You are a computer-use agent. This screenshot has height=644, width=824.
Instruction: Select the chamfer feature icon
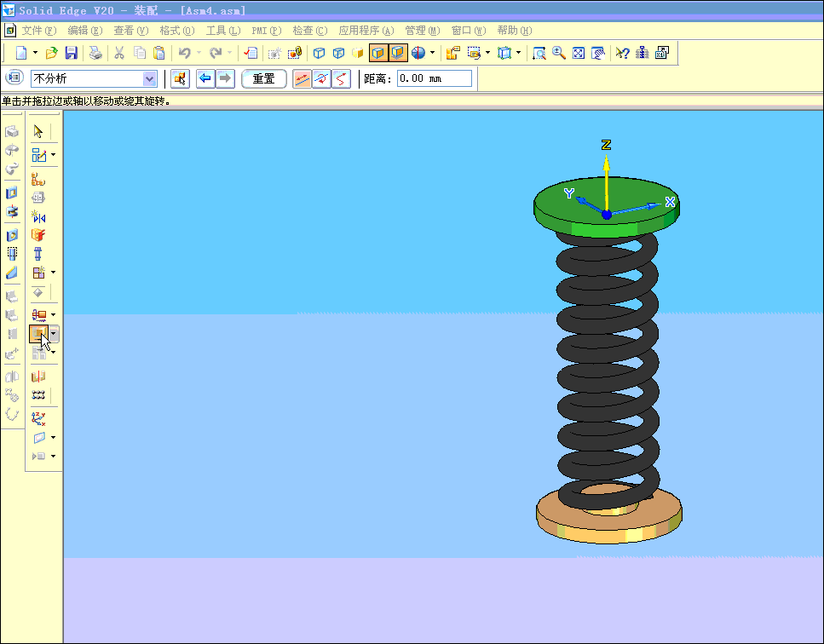point(12,273)
